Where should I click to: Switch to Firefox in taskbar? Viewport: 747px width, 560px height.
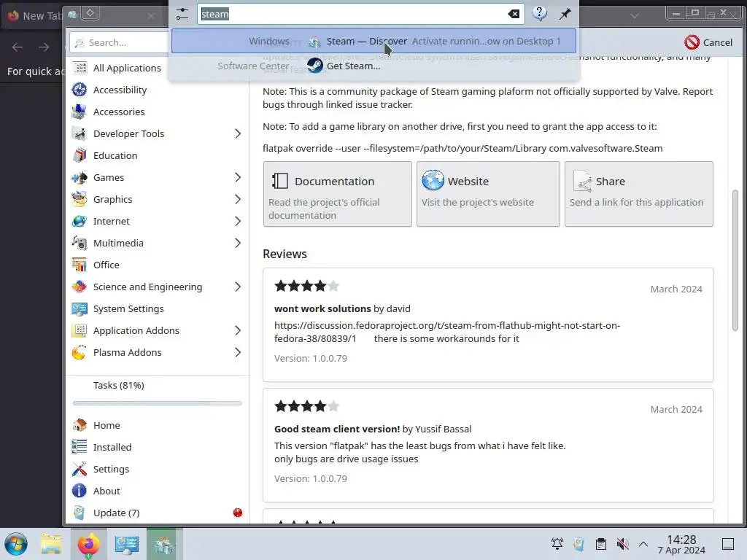[88, 544]
